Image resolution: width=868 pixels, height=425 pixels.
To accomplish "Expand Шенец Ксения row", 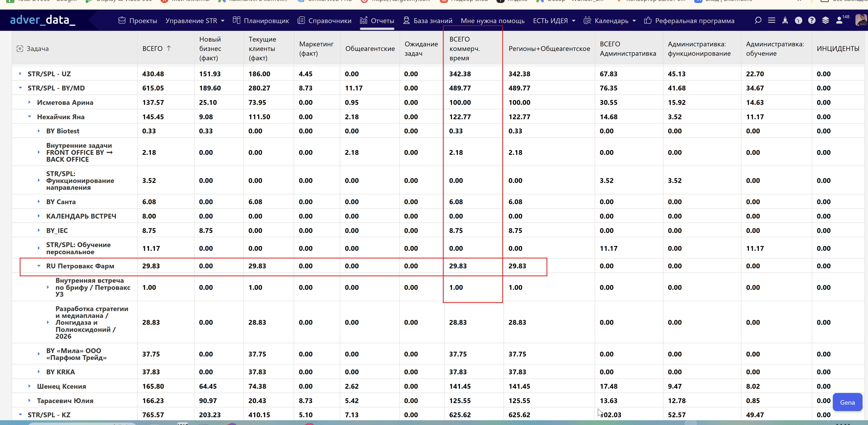I will pos(29,386).
